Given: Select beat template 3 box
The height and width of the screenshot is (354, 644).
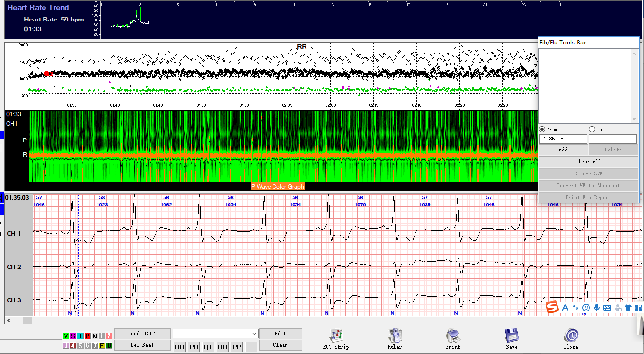Looking at the screenshot, I should point(66,345).
